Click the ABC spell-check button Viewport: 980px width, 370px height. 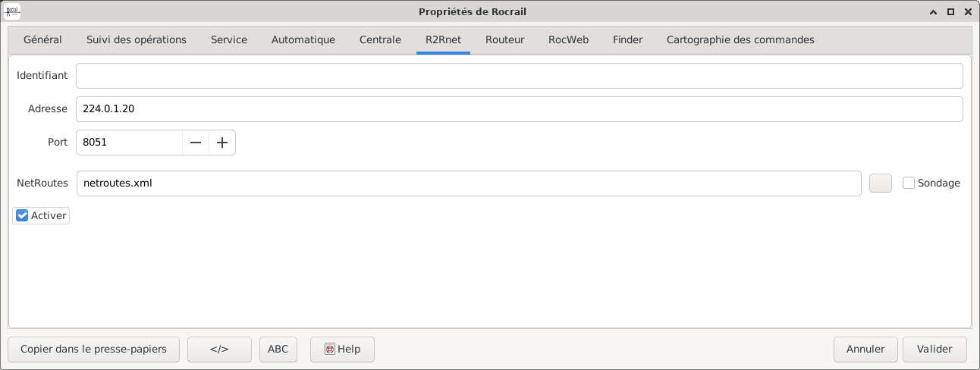[x=278, y=350]
